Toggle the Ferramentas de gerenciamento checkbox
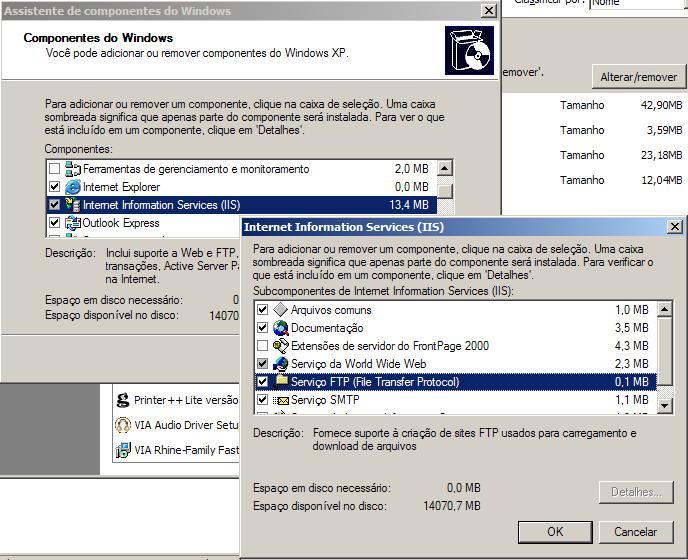Image resolution: width=688 pixels, height=560 pixels. click(x=55, y=169)
